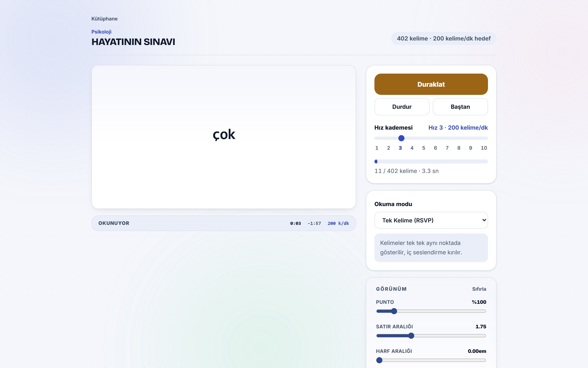Set speed level to 7 tick
The image size is (588, 368).
pyautogui.click(x=447, y=148)
